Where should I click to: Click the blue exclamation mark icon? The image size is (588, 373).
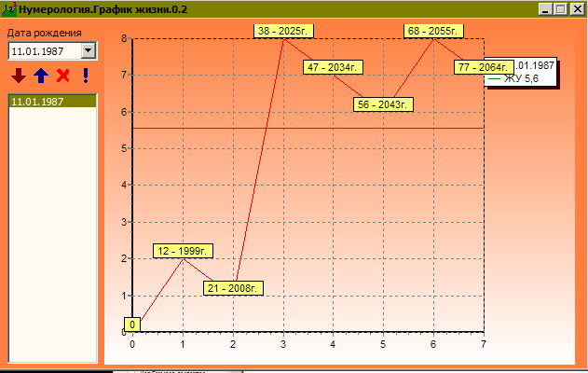tap(86, 76)
